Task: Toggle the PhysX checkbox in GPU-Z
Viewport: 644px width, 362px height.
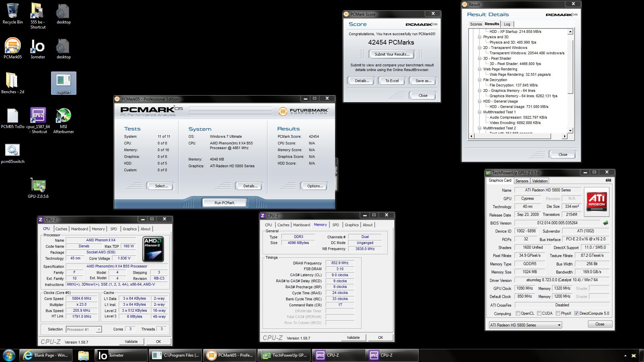Action: coord(558,313)
